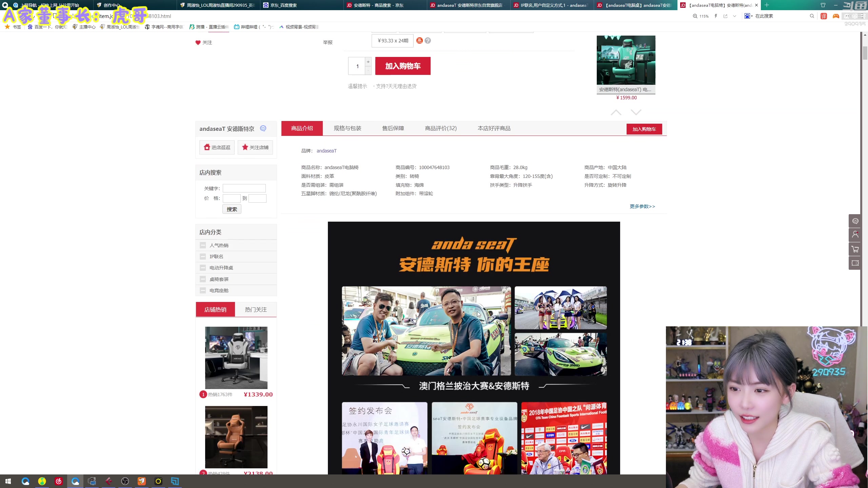Click the maximum price input field

click(x=257, y=198)
